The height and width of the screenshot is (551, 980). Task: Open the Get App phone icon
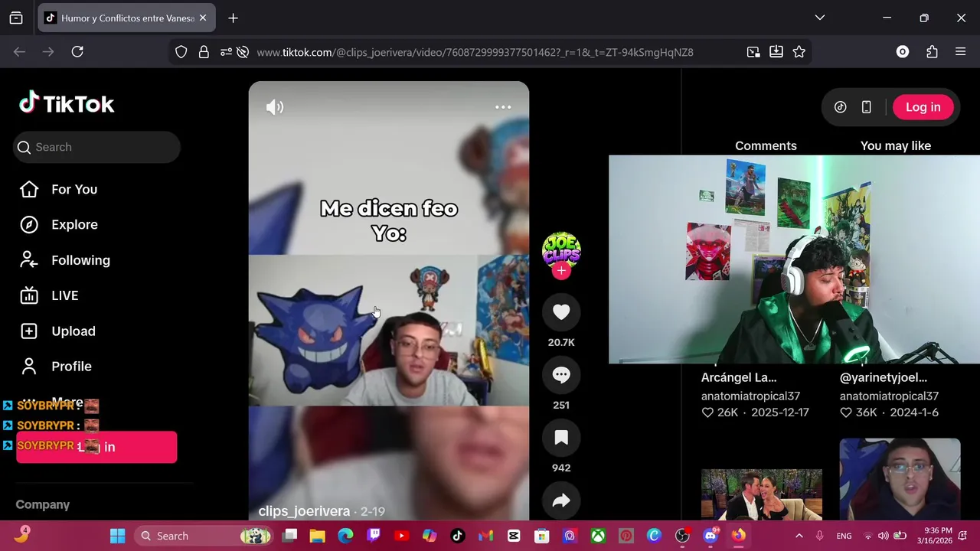[867, 107]
